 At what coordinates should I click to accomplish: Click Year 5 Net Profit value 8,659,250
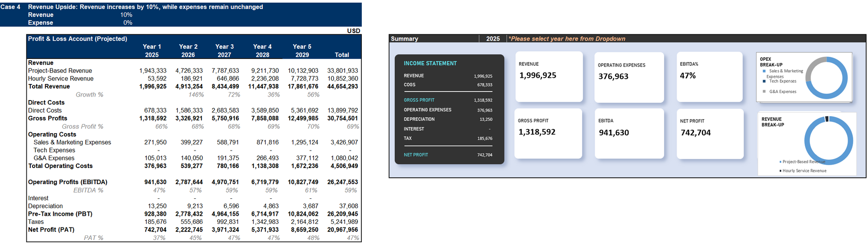coord(305,230)
